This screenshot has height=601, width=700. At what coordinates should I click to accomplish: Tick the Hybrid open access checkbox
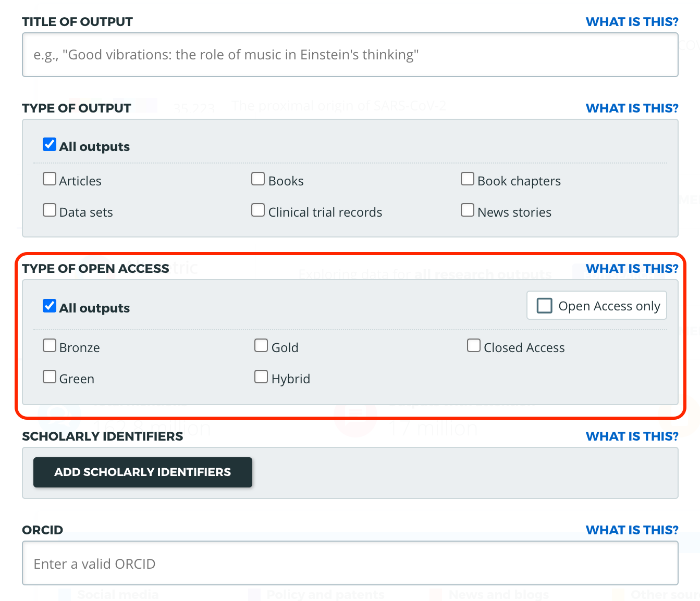click(x=261, y=377)
